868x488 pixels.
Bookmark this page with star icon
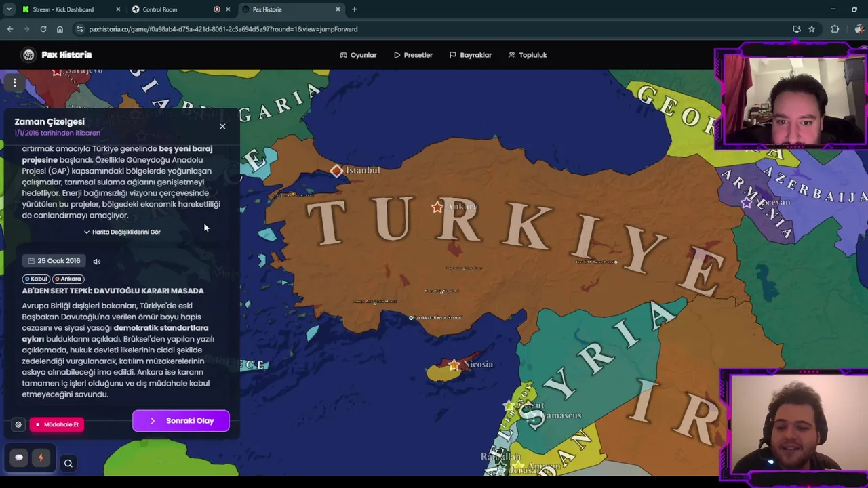812,29
